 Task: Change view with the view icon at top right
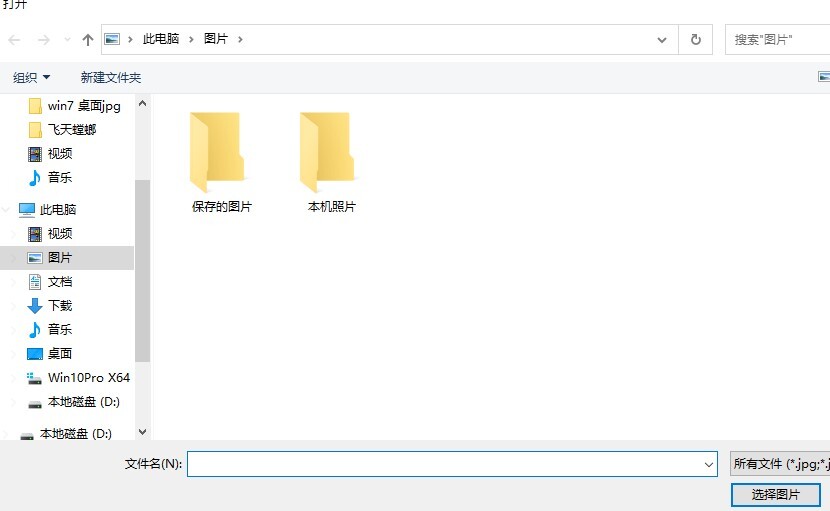[x=824, y=77]
